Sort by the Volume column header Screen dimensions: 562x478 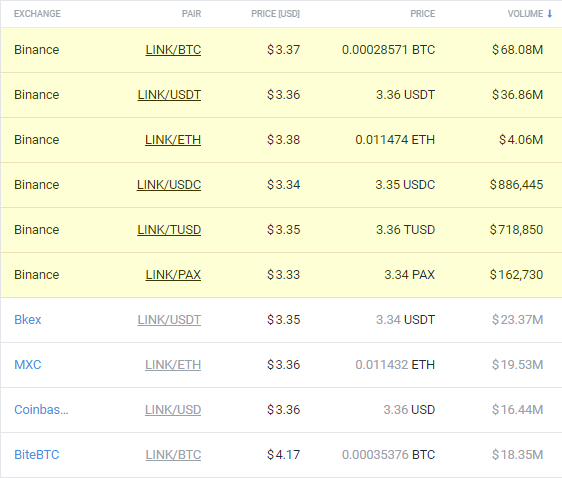(525, 14)
